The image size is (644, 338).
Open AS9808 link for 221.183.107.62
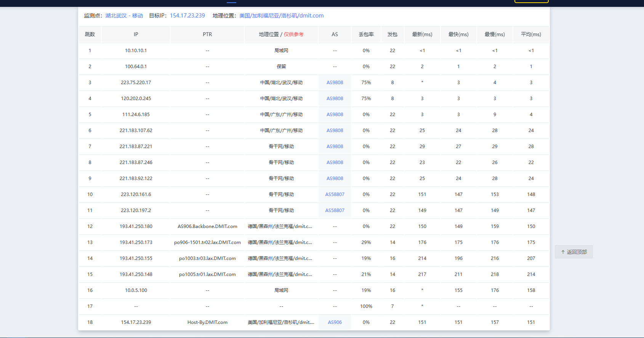335,131
